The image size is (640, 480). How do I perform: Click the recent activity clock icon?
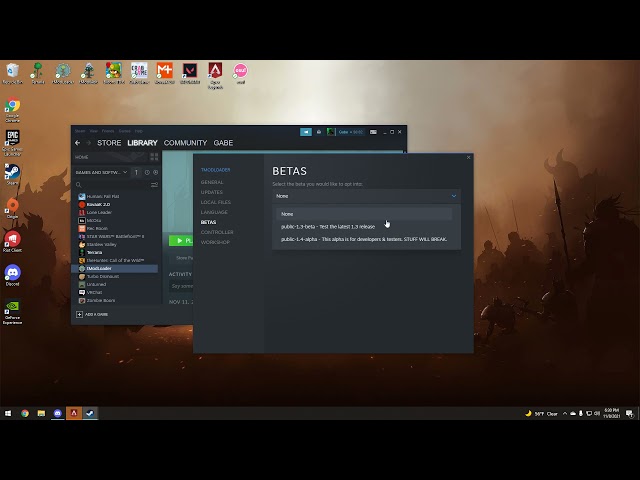[x=147, y=172]
